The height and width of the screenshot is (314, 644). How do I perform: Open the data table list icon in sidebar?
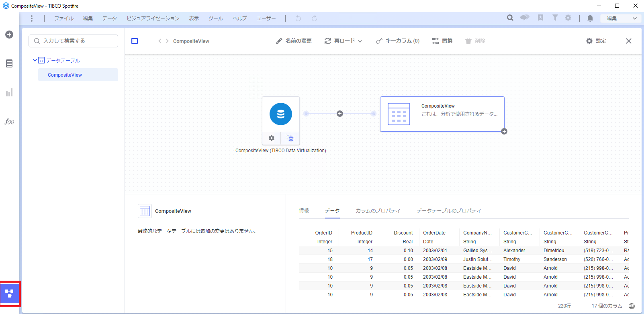pos(9,63)
